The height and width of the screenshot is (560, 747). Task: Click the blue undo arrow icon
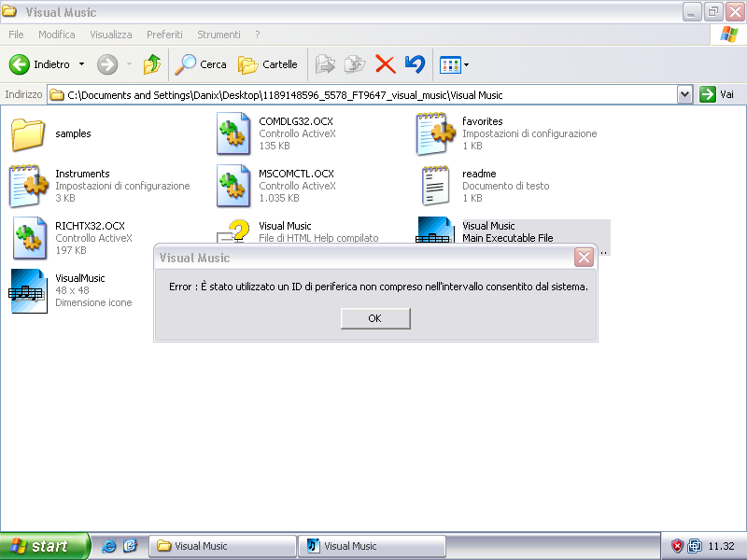(x=415, y=64)
